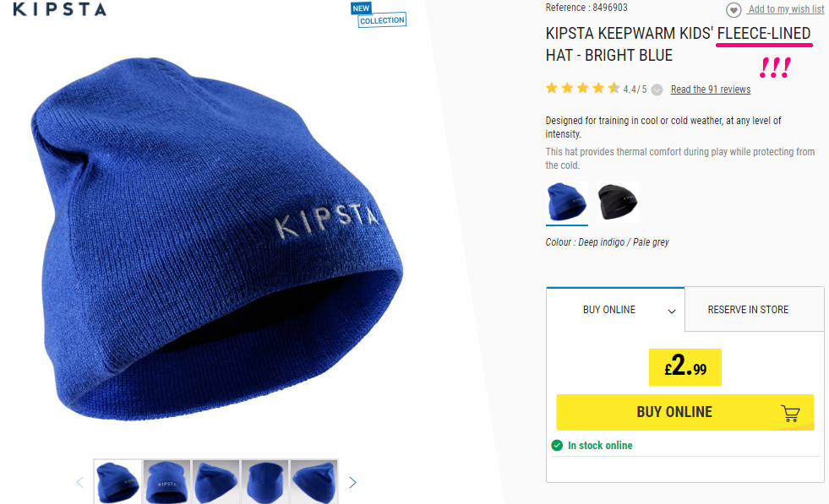829x504 pixels.
Task: Click the wish list heart icon
Action: point(733,10)
